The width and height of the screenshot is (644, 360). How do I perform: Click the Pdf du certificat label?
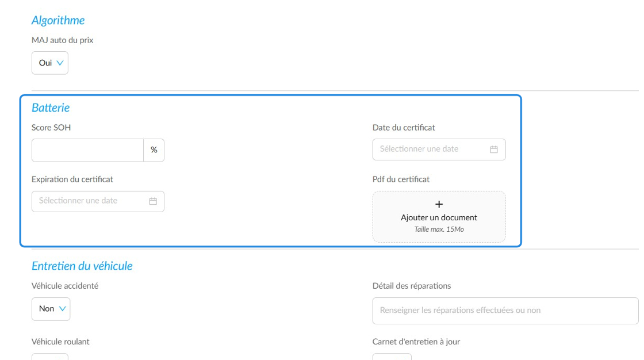401,179
